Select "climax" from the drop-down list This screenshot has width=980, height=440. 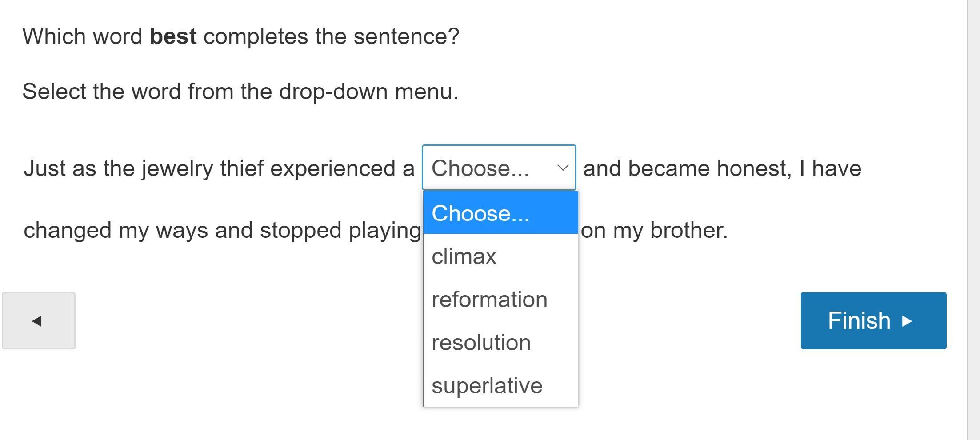(464, 256)
